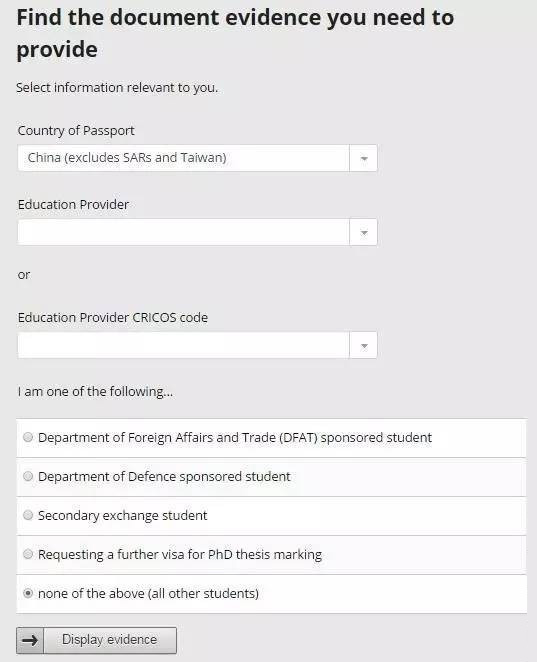
Task: Expand the Education Provider dropdown arrow
Action: 363,232
